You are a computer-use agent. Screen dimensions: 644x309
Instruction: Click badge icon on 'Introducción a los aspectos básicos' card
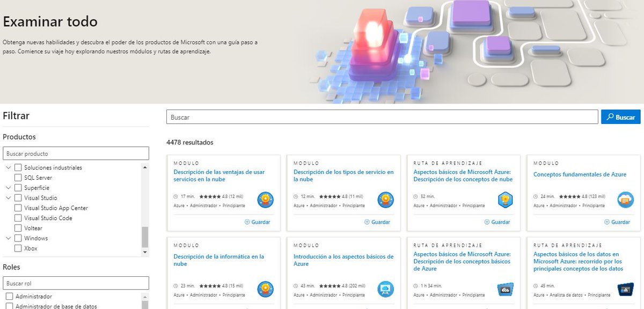click(386, 290)
